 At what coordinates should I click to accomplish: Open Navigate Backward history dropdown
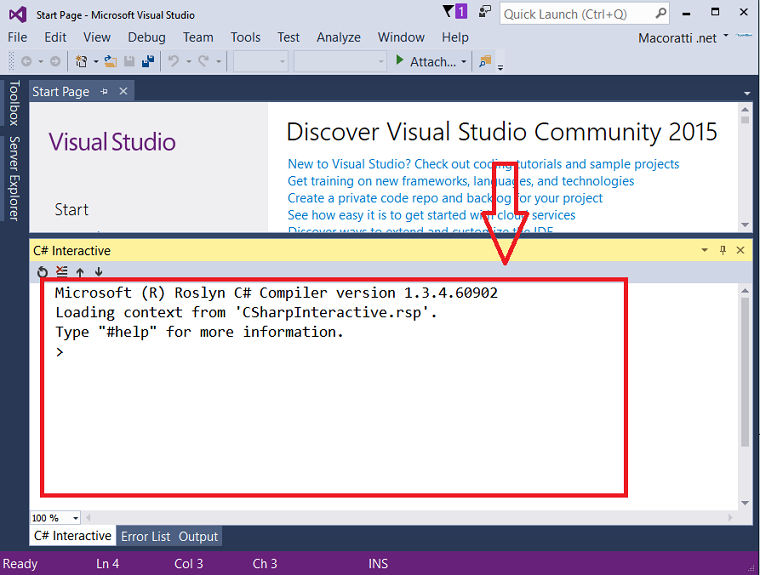(x=41, y=62)
